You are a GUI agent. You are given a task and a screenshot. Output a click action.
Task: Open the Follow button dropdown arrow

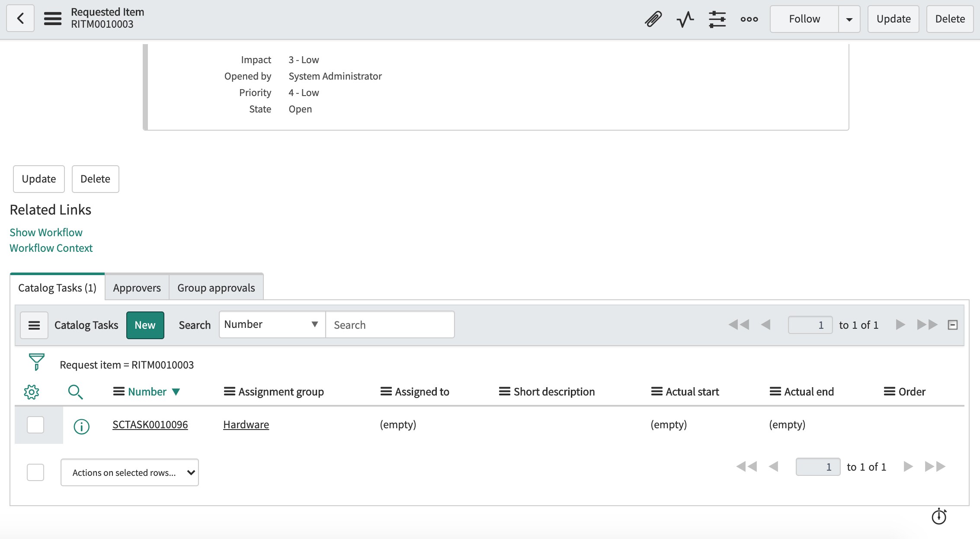point(849,19)
